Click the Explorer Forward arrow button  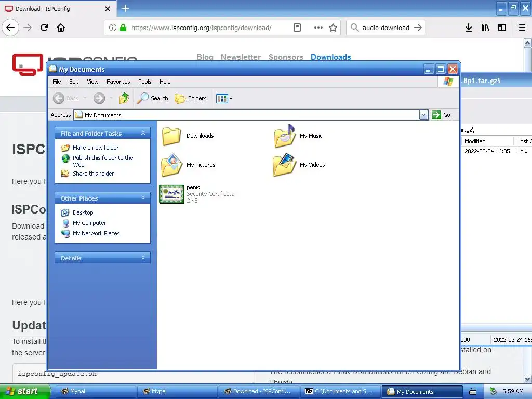99,98
